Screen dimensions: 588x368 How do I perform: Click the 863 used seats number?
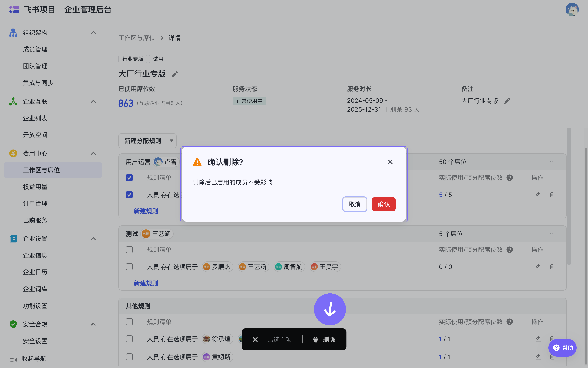(126, 103)
